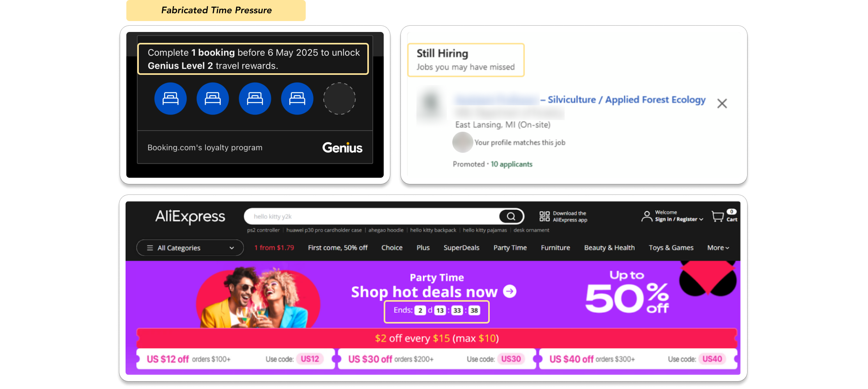Click the AliExpress search magnifier button
Screen dimensions: 868x389
(x=511, y=216)
